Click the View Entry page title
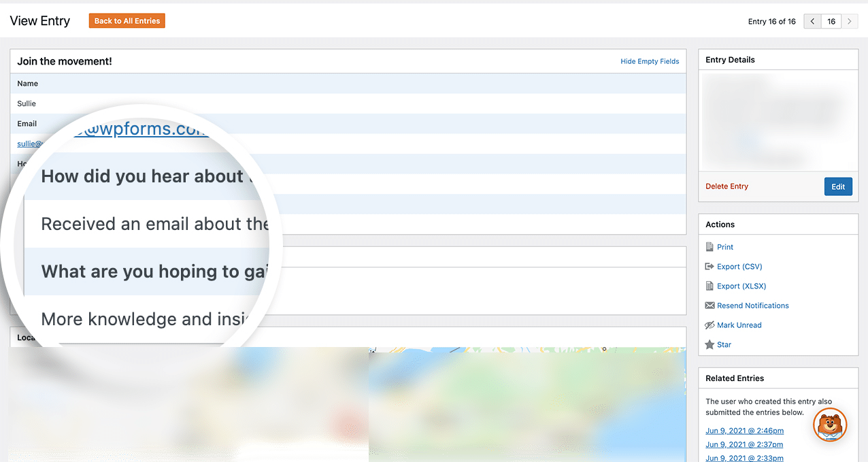 (40, 21)
